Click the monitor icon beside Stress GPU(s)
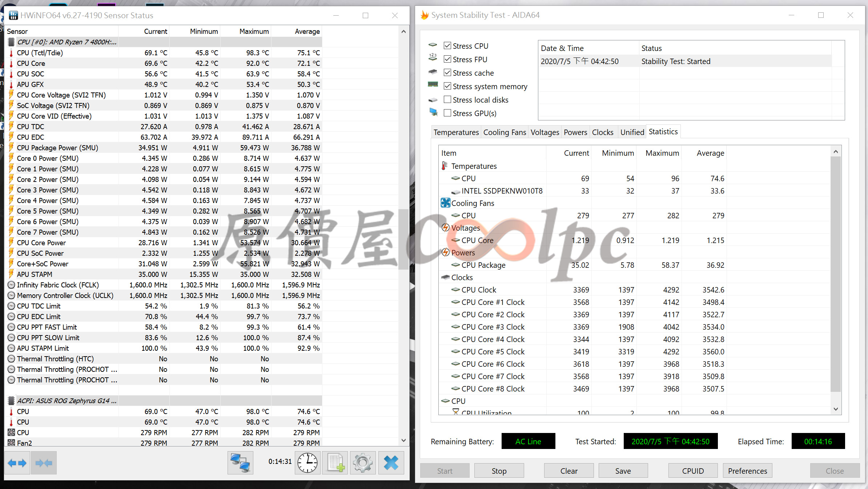Screen dimensions: 868x489 click(433, 112)
